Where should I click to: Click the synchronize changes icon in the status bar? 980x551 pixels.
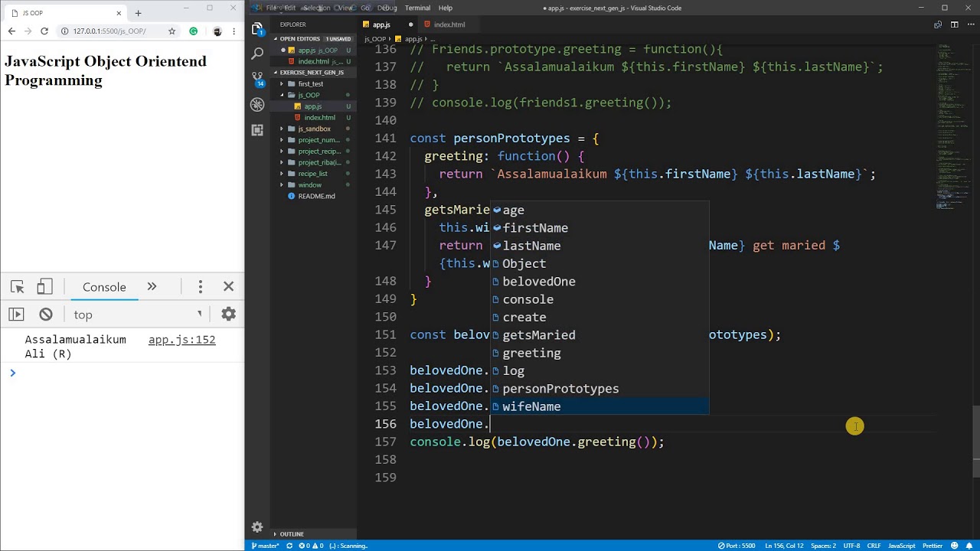coord(289,546)
